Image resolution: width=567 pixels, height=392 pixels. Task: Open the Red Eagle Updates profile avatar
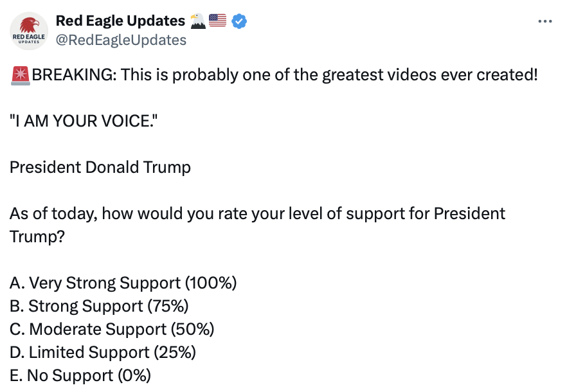[x=29, y=31]
